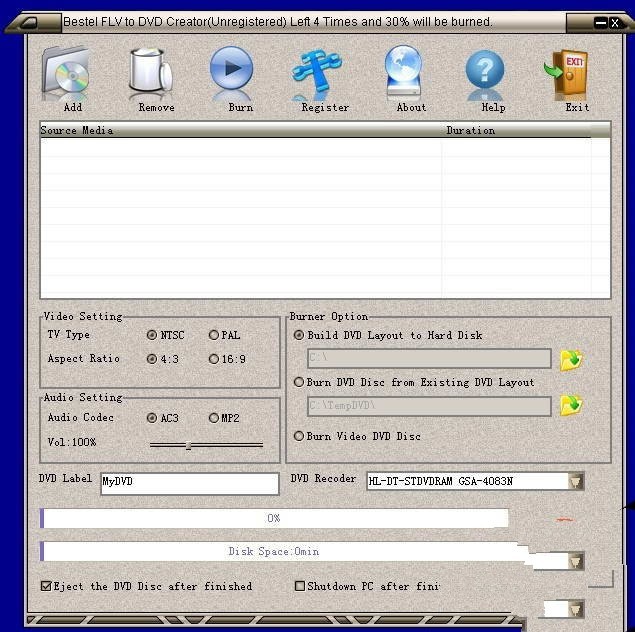The image size is (635, 632).
Task: Click the Duration column header
Action: tap(470, 130)
